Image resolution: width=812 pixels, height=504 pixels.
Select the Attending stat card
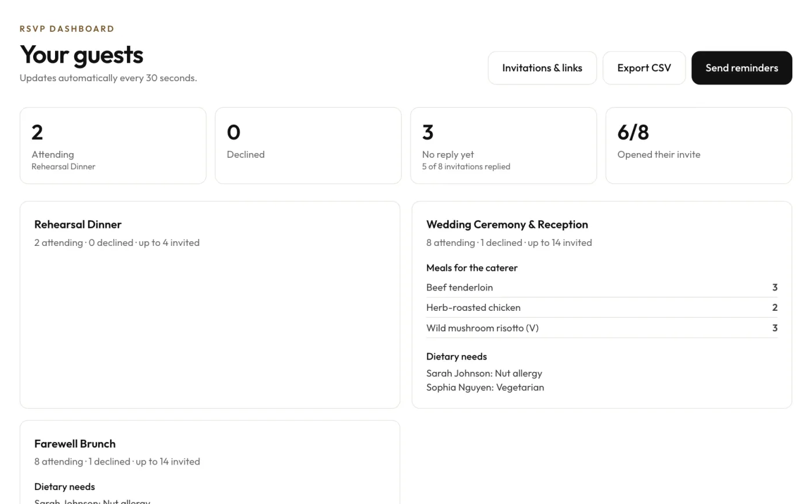point(113,146)
